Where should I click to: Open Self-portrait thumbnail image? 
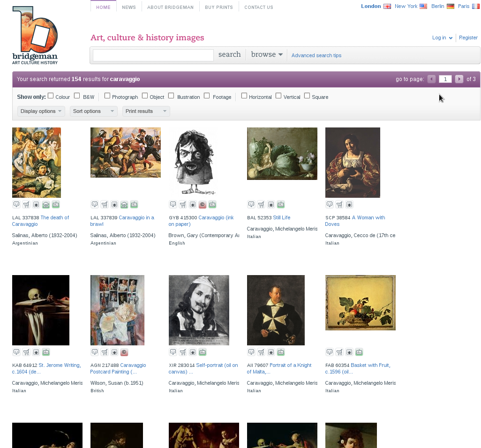[x=199, y=310]
